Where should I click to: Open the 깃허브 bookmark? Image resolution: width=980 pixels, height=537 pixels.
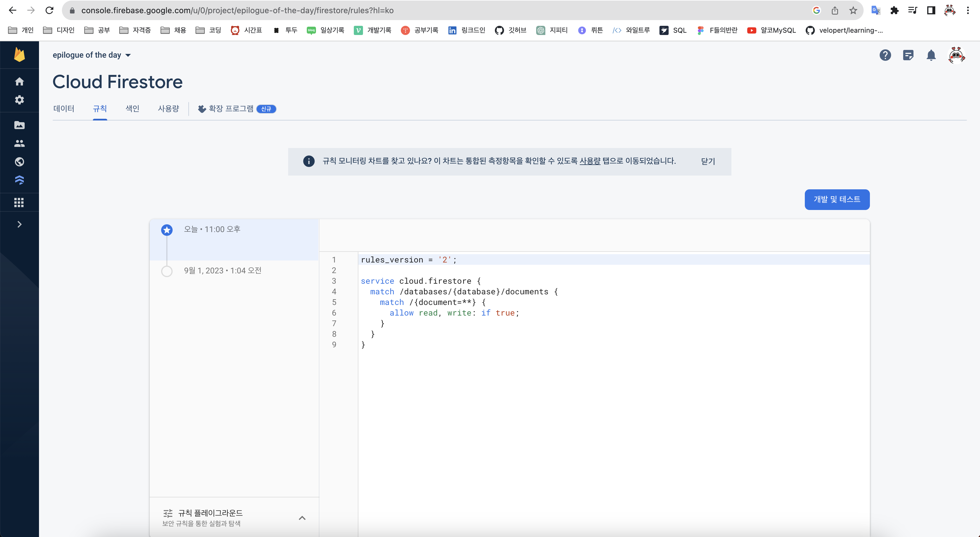tap(511, 30)
